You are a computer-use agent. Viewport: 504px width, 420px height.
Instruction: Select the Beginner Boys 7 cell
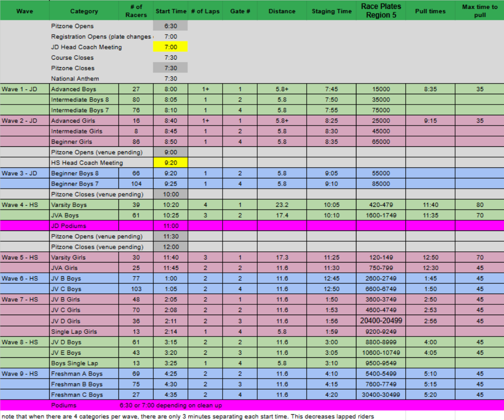click(x=84, y=184)
